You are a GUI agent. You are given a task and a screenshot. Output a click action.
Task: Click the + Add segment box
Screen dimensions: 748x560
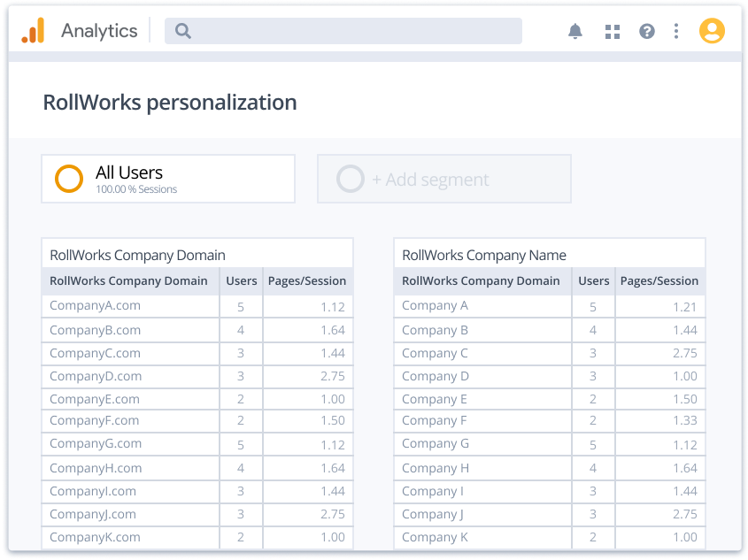tap(443, 179)
